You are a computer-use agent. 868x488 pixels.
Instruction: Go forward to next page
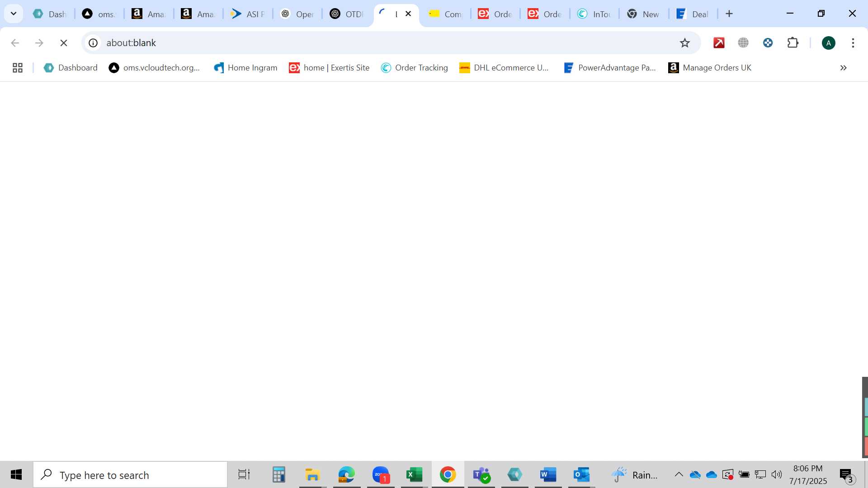pos(39,43)
